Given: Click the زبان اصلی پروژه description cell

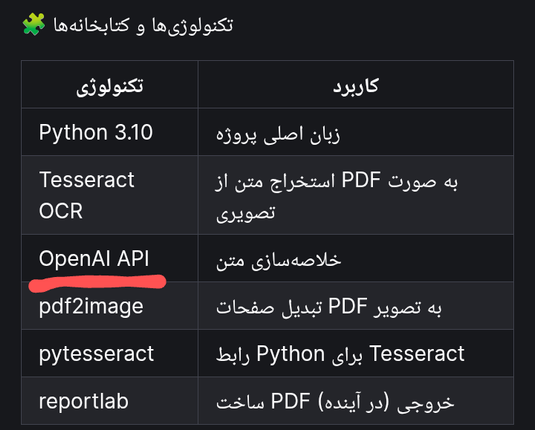Looking at the screenshot, I should click(x=356, y=132).
